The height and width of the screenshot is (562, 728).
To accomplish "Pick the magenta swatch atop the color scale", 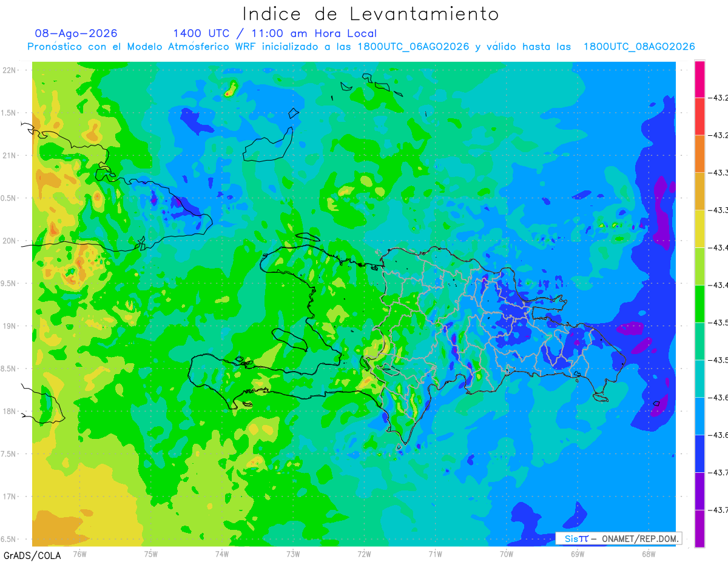I will (x=699, y=79).
